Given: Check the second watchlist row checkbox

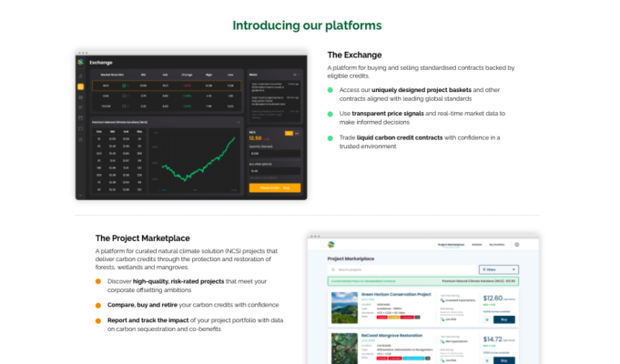Looking at the screenshot, I should click(124, 96).
